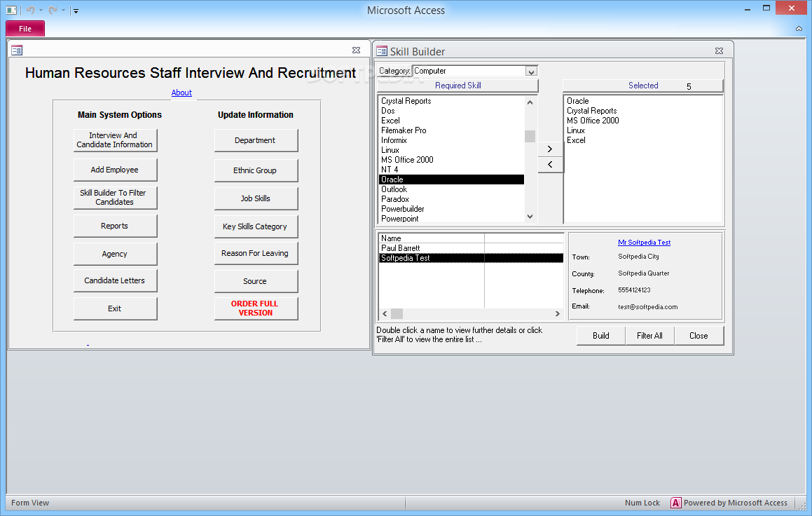Select Informix skill
This screenshot has width=812, height=516.
451,140
